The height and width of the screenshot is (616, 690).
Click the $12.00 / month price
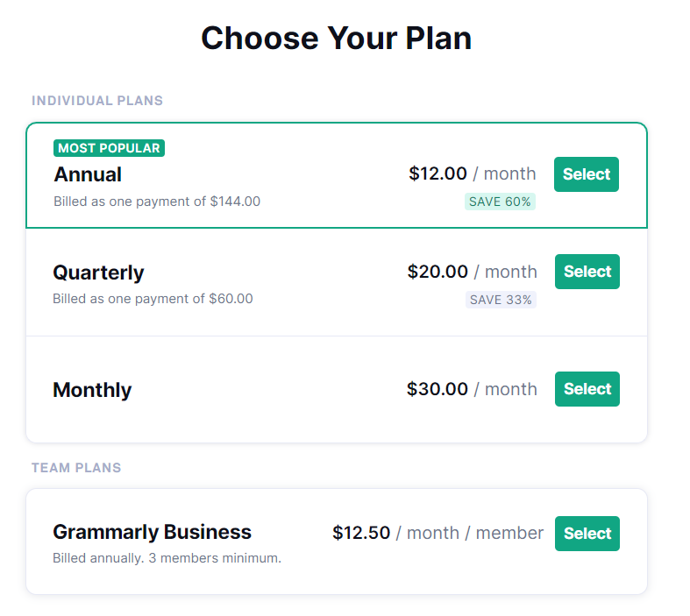click(473, 173)
